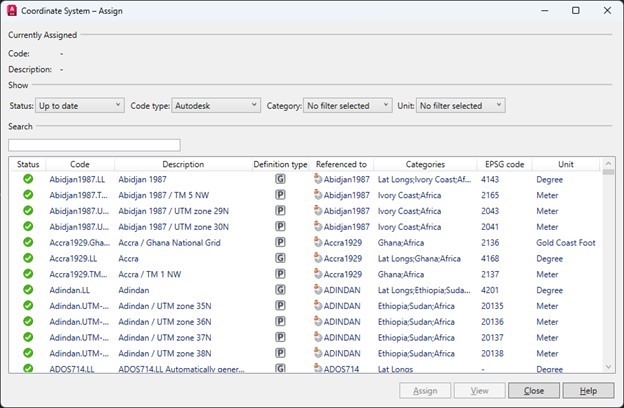Click green status check for Abidjan1987.LL row
Image resolution: width=624 pixels, height=408 pixels.
coord(28,179)
